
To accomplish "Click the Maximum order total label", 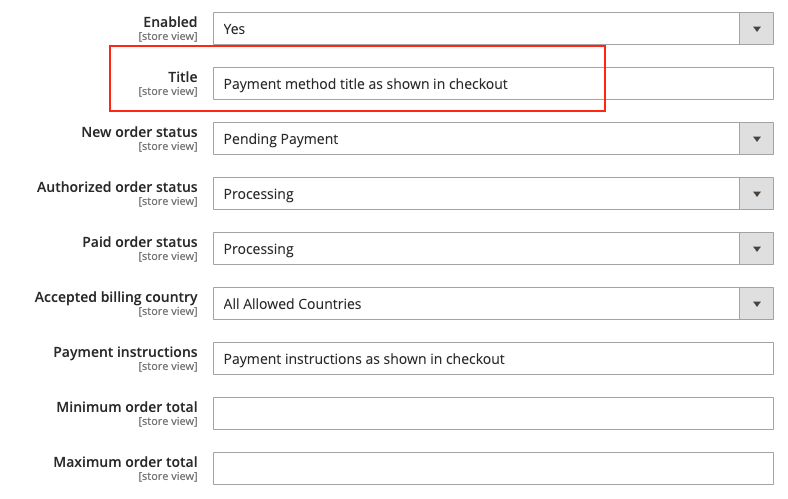I will [x=125, y=462].
